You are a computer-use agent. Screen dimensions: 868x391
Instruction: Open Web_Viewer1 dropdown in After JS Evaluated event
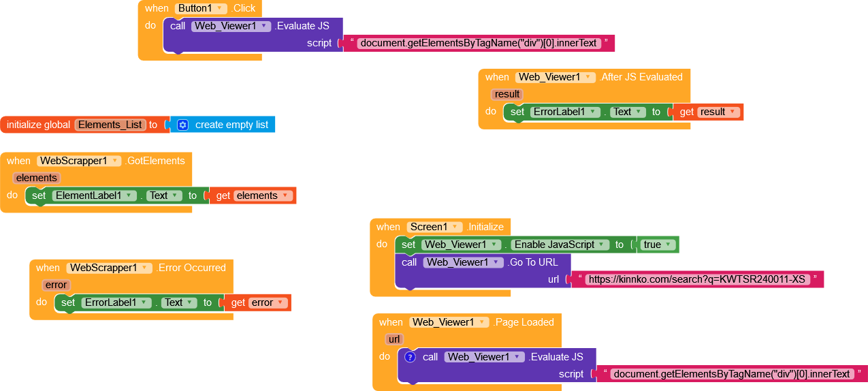coord(556,77)
